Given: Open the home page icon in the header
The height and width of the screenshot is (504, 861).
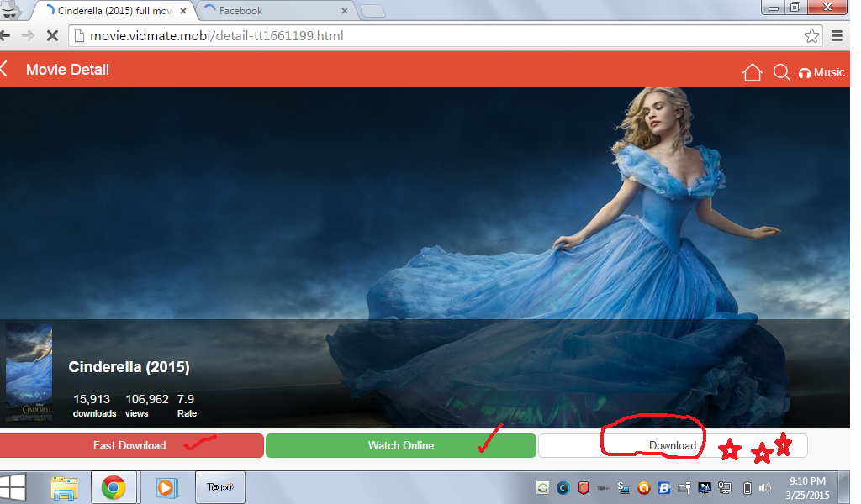Looking at the screenshot, I should click(753, 72).
